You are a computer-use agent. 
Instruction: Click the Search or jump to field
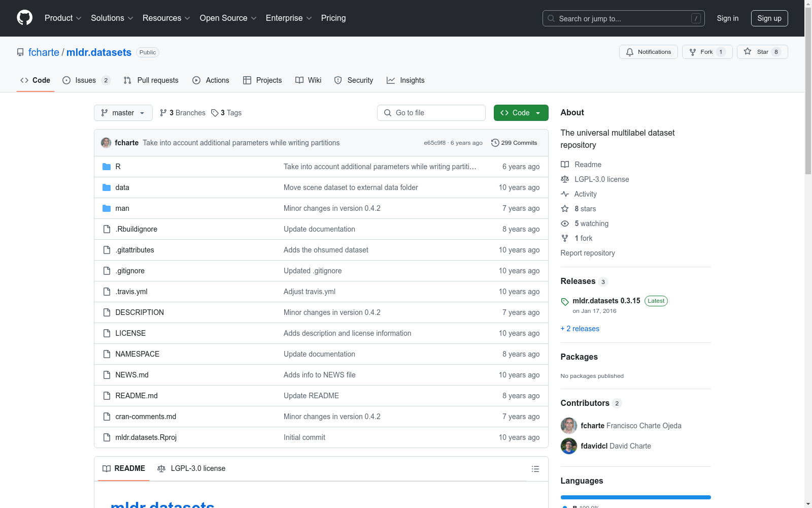624,18
